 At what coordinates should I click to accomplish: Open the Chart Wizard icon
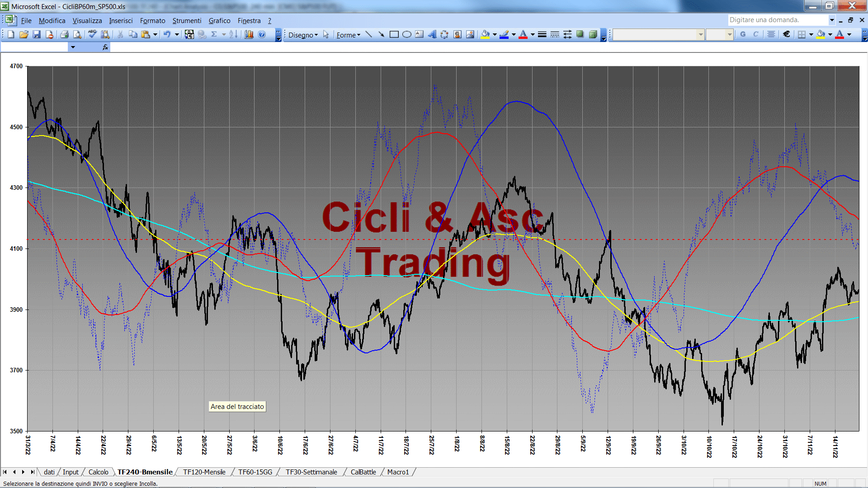[x=249, y=34]
